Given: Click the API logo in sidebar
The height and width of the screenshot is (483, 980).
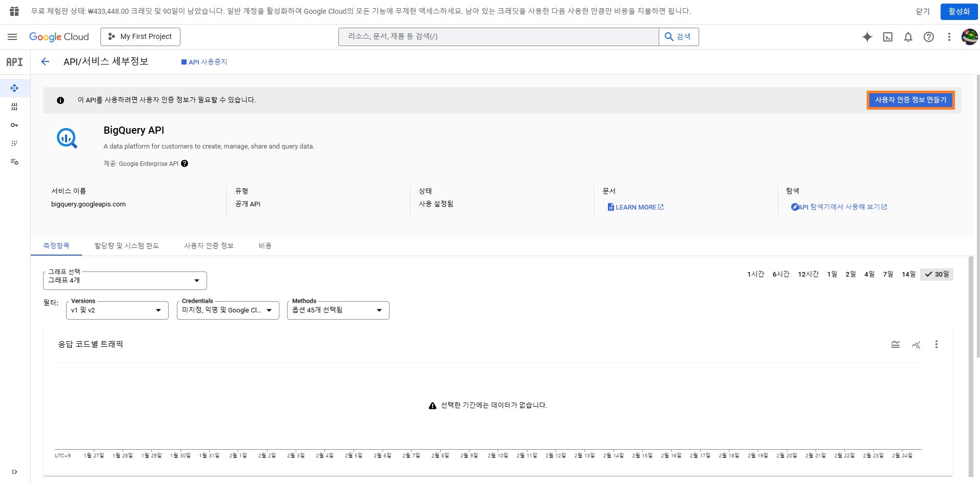Looking at the screenshot, I should [x=14, y=62].
